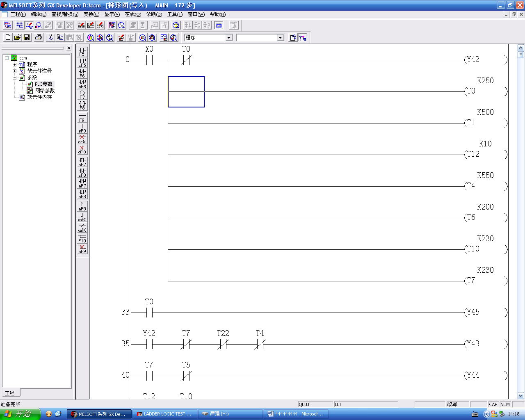Close the project list side panel
Image resolution: width=525 pixels, height=420 pixels.
69,48
